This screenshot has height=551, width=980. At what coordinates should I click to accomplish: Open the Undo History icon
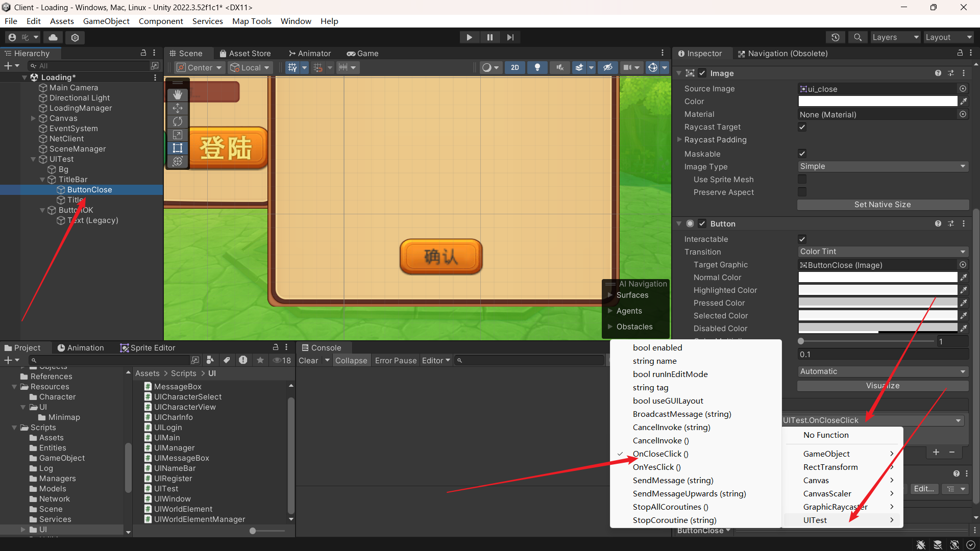[x=835, y=37]
